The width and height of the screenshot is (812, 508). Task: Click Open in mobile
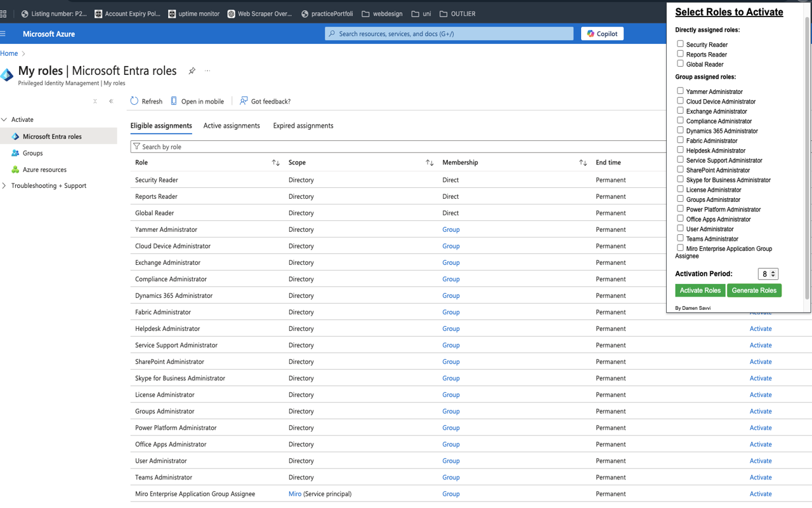click(197, 101)
